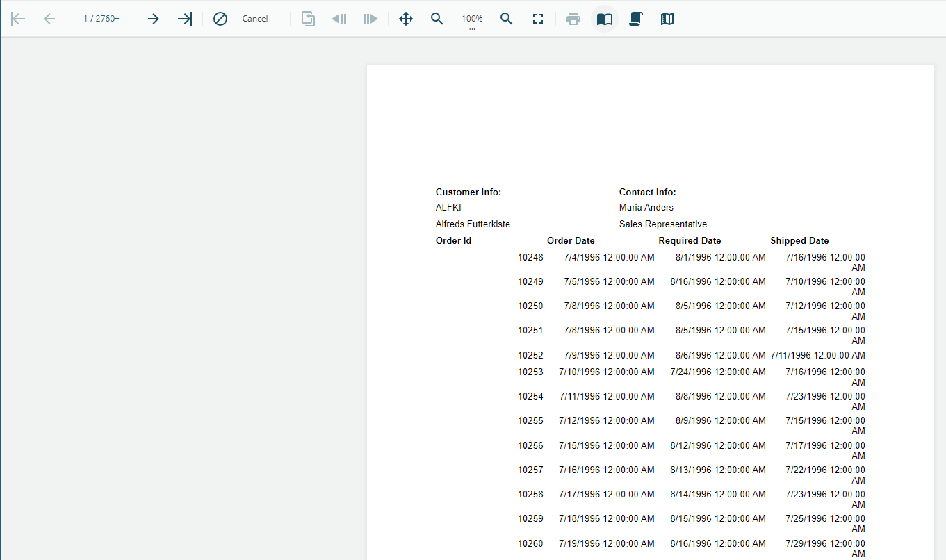Click order ID 10248 in the report
This screenshot has width=946, height=560.
coord(530,257)
